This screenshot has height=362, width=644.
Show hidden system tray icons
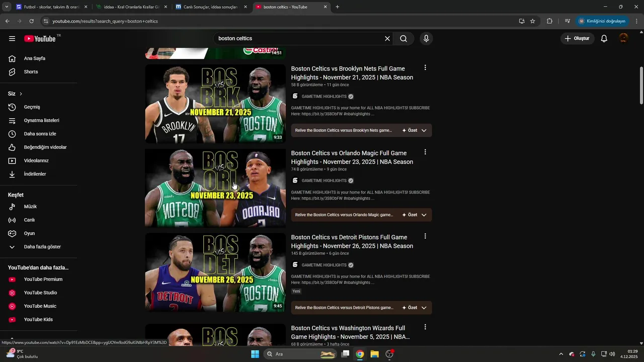coord(561,354)
